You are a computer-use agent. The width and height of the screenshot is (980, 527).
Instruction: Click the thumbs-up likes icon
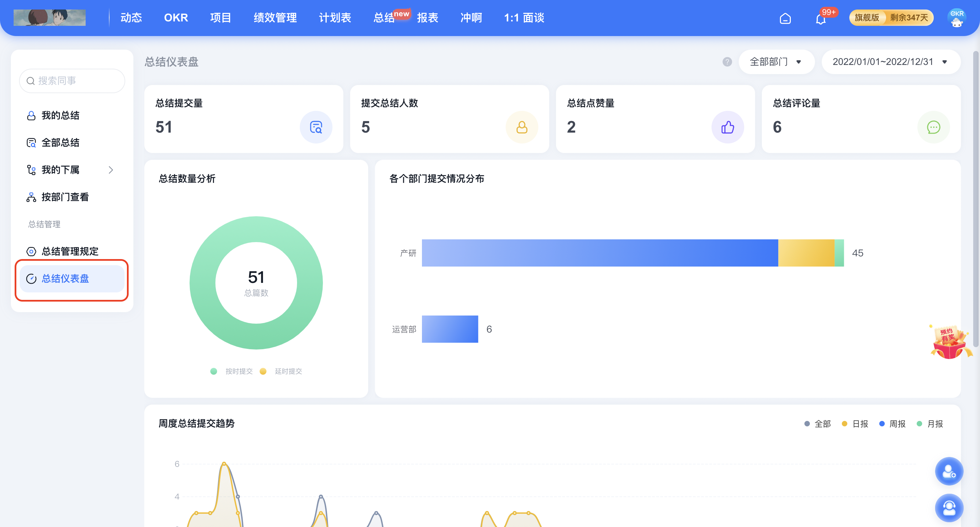coord(728,127)
